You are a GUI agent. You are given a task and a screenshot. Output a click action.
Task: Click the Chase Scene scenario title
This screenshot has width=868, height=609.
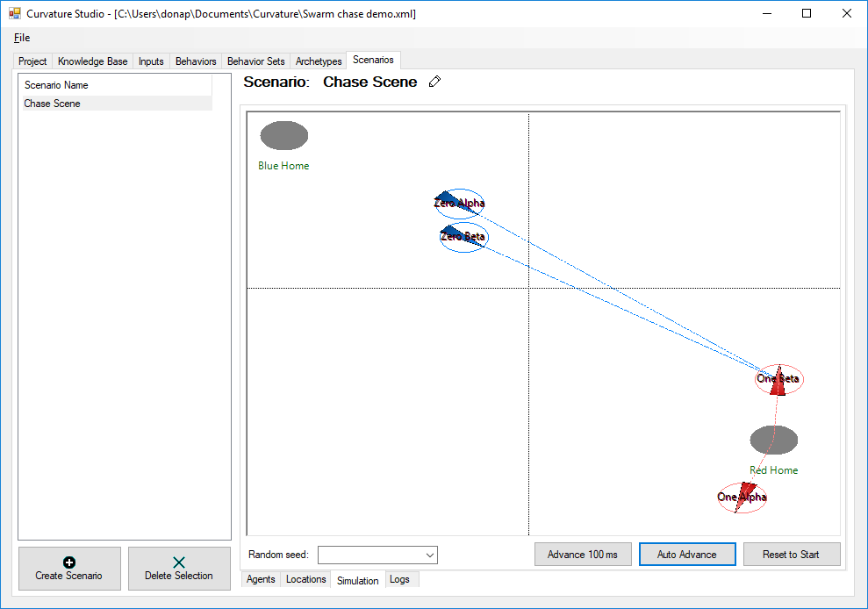coord(369,82)
